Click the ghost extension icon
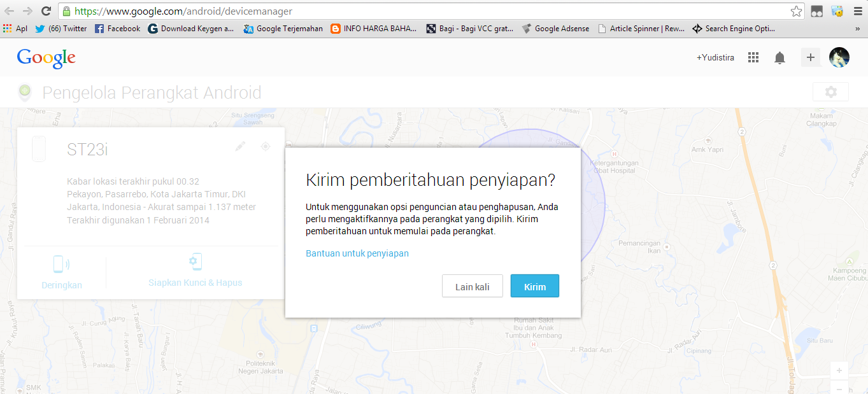The width and height of the screenshot is (868, 394). (816, 11)
